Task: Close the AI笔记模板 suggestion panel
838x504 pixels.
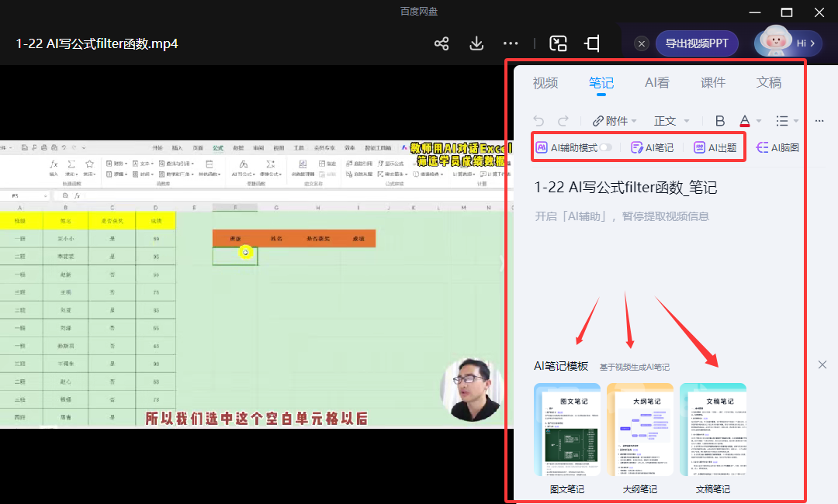Action: click(822, 364)
